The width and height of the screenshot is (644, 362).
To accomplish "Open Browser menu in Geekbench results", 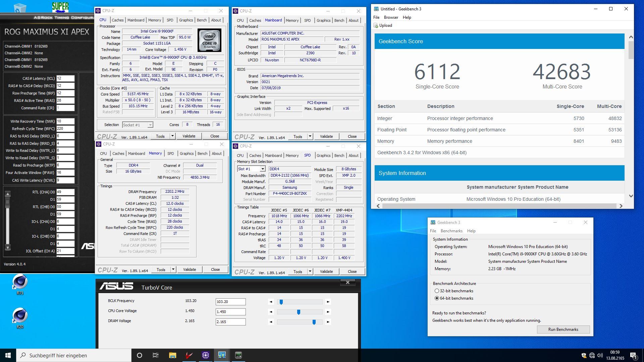I will [x=391, y=17].
